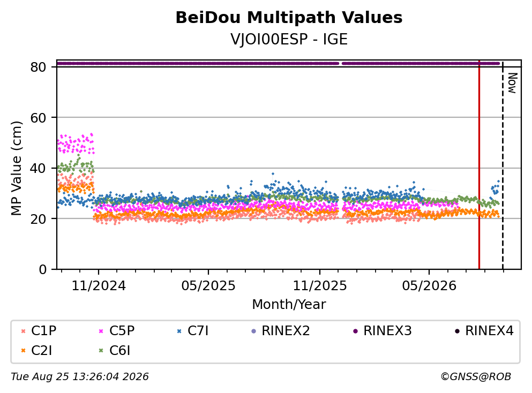Click the dashed Now marker line

pos(503,165)
